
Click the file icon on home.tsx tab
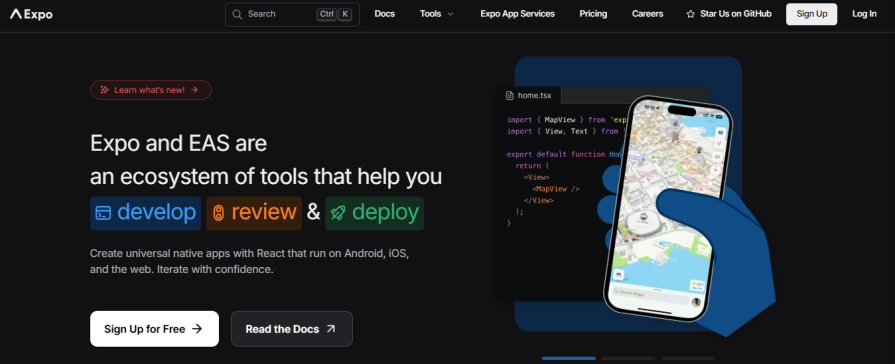tap(510, 95)
